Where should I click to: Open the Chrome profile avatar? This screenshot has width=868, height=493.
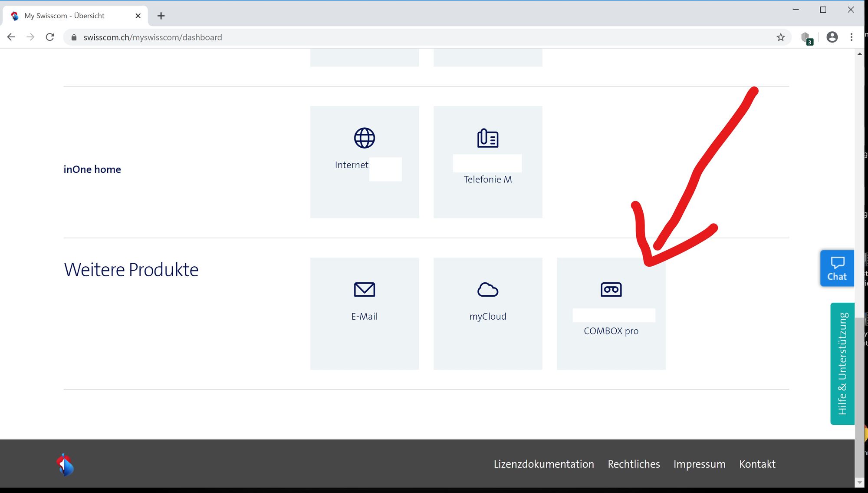pyautogui.click(x=832, y=37)
